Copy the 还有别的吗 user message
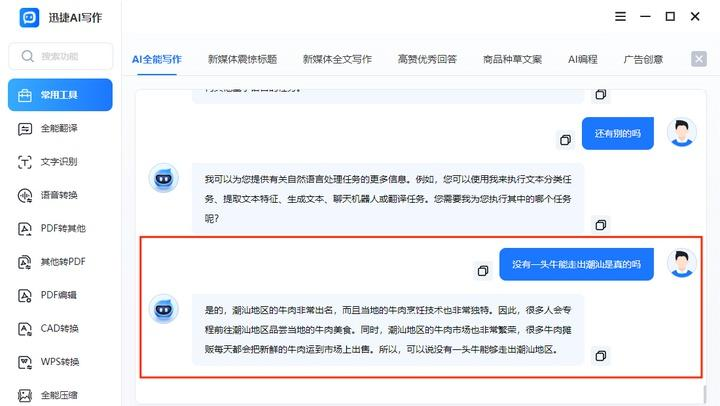 (x=566, y=139)
